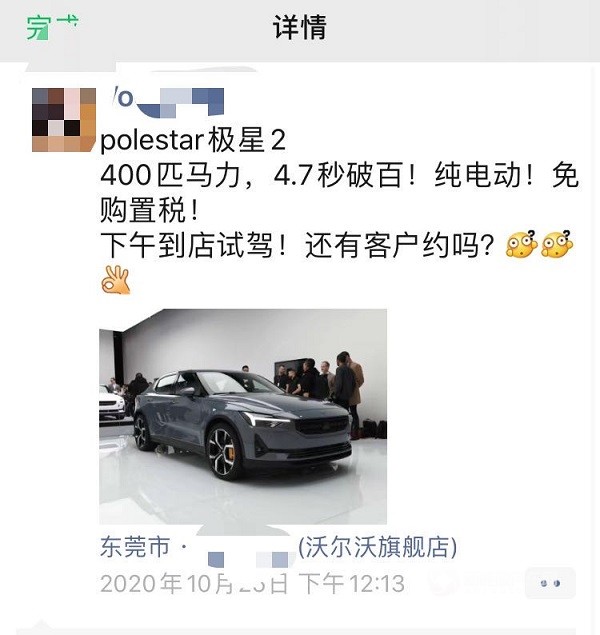Open the gray Polestar car photo

[x=243, y=417]
